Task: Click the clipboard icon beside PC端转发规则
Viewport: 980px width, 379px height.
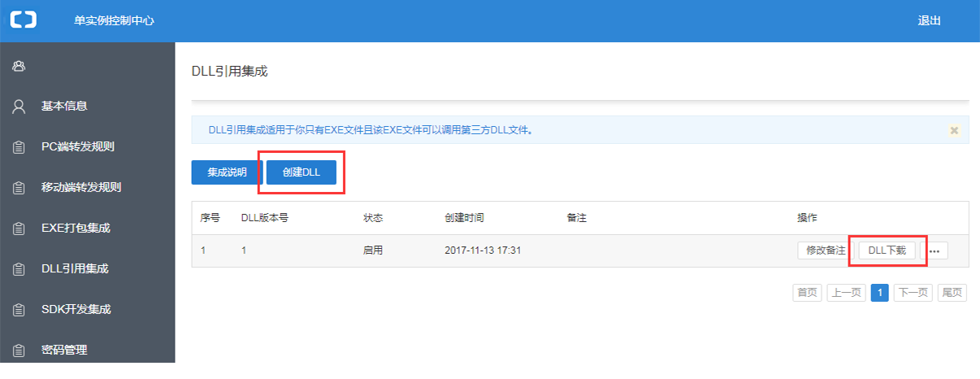Action: coord(19,147)
